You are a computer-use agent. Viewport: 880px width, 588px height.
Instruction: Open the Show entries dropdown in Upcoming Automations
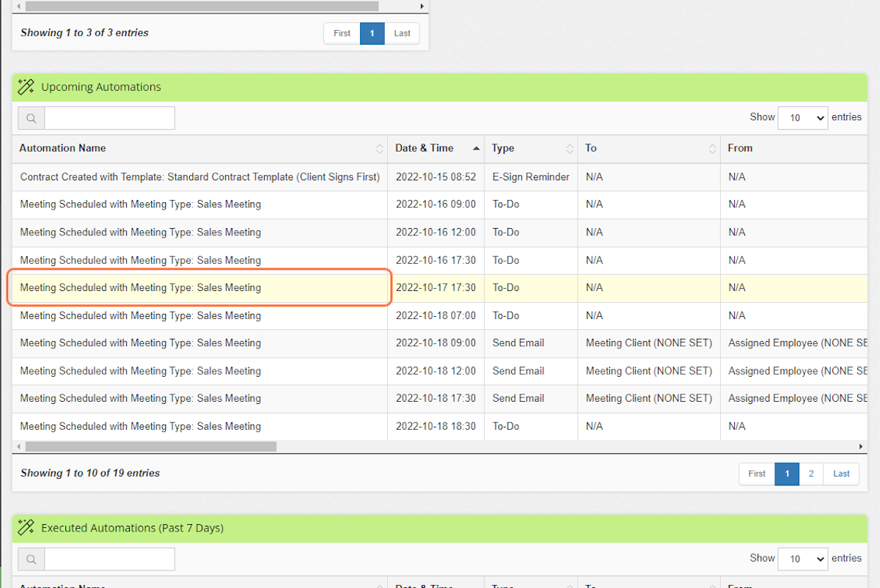pyautogui.click(x=802, y=117)
